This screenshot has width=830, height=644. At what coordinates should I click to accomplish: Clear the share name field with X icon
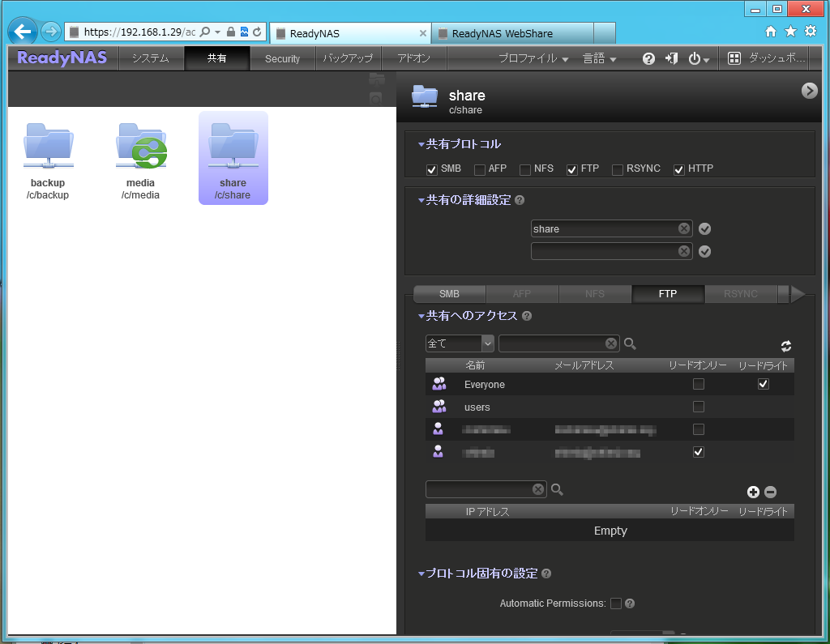click(x=684, y=228)
